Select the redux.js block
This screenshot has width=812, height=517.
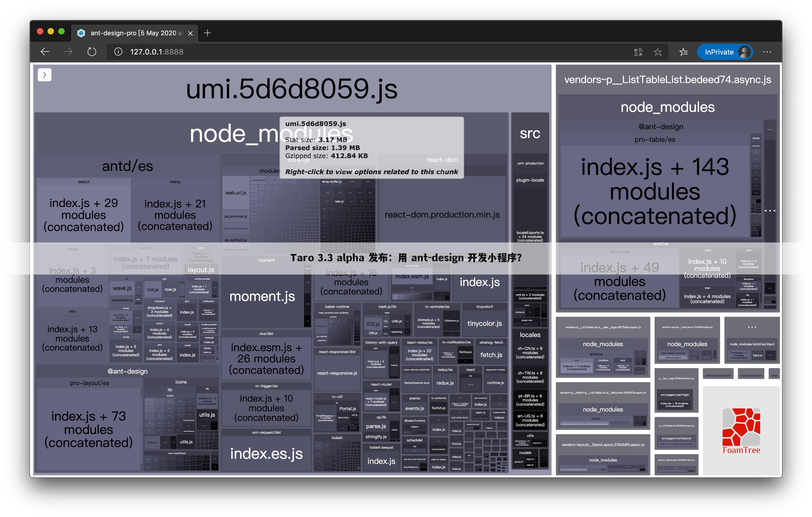click(x=445, y=383)
